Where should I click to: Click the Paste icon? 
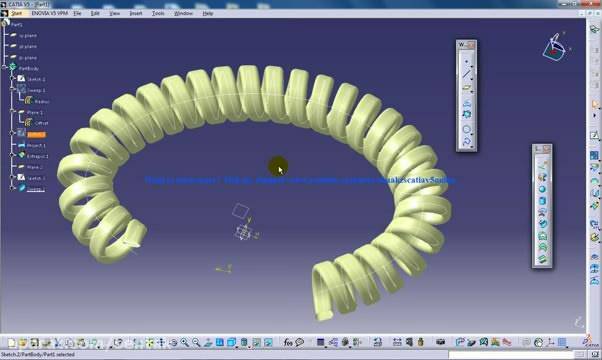(x=81, y=342)
